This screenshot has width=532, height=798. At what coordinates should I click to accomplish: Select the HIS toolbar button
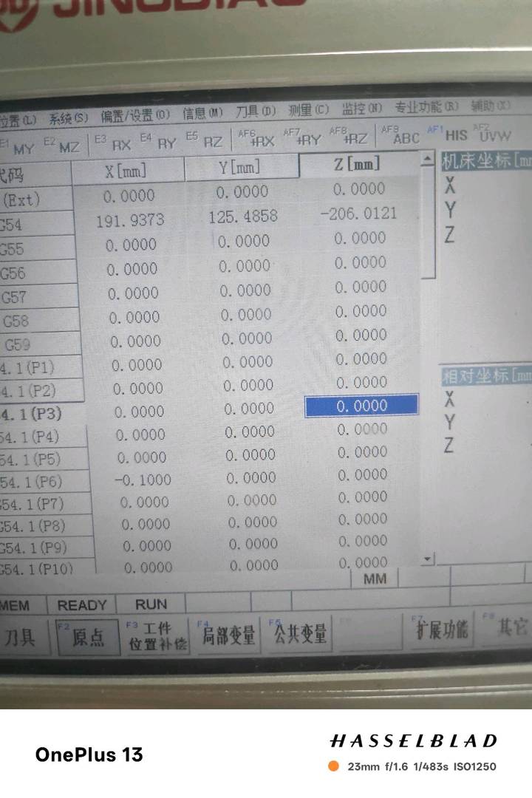point(448,134)
